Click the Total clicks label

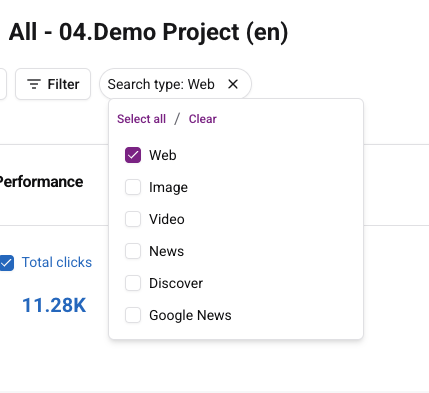[x=57, y=262]
